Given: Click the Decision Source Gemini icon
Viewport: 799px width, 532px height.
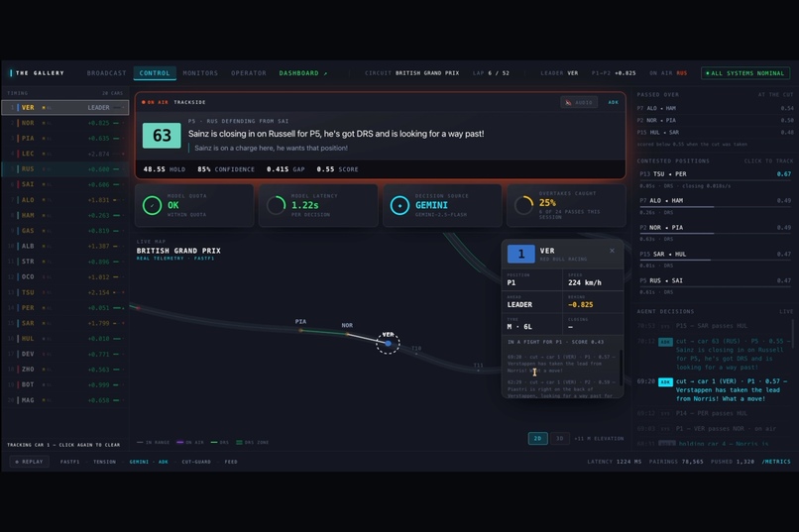Looking at the screenshot, I should pos(400,205).
